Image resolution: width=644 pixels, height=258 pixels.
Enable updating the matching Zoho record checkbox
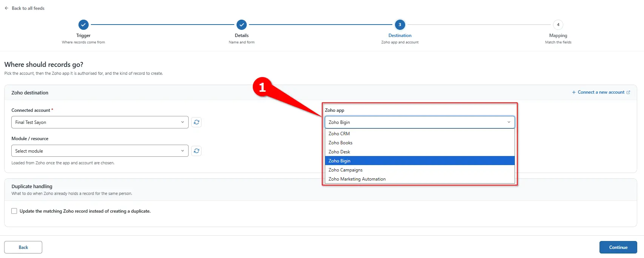click(x=14, y=211)
